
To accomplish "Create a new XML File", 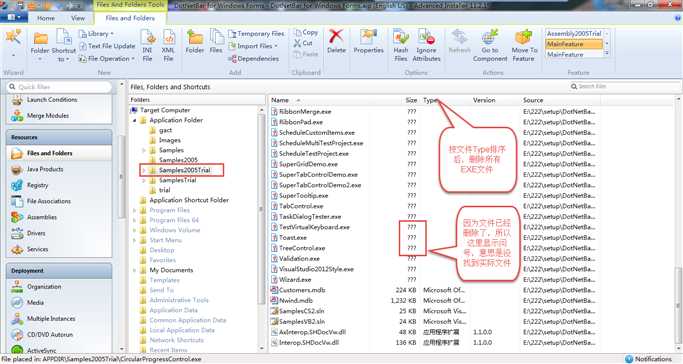I will pos(168,46).
